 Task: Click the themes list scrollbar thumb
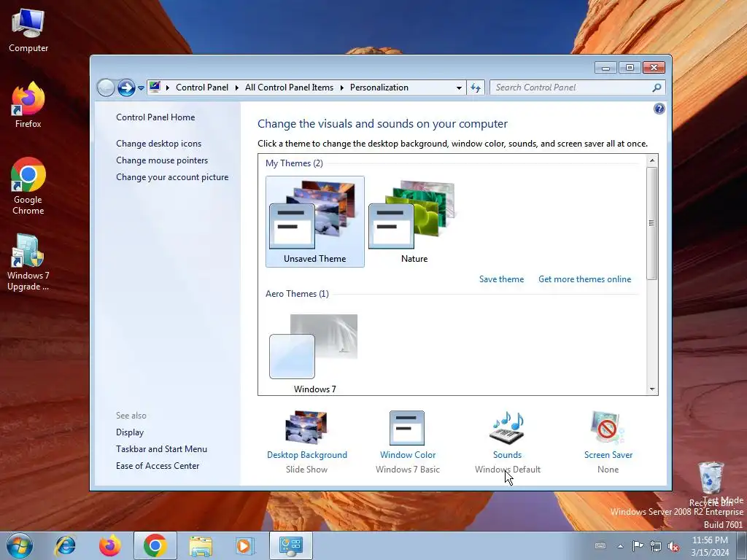(x=652, y=223)
